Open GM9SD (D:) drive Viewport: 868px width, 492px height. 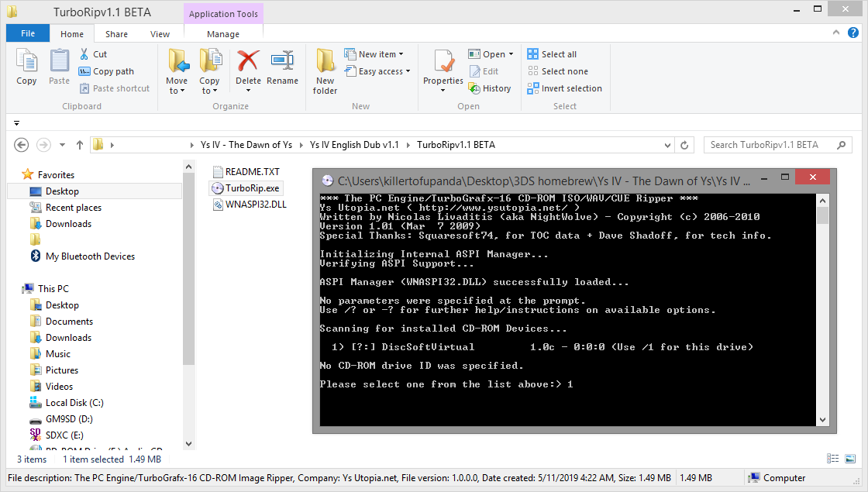coord(69,419)
